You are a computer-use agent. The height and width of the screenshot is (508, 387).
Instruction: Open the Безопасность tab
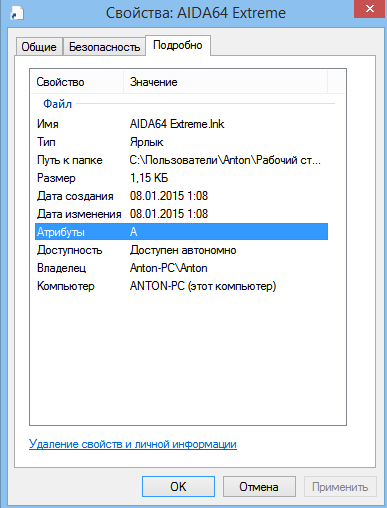coord(104,47)
